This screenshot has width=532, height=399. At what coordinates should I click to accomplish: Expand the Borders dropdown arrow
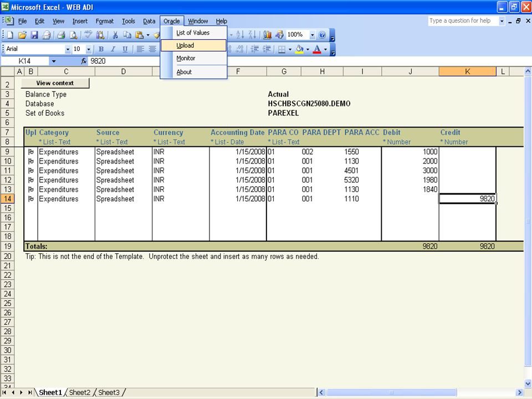[290, 49]
